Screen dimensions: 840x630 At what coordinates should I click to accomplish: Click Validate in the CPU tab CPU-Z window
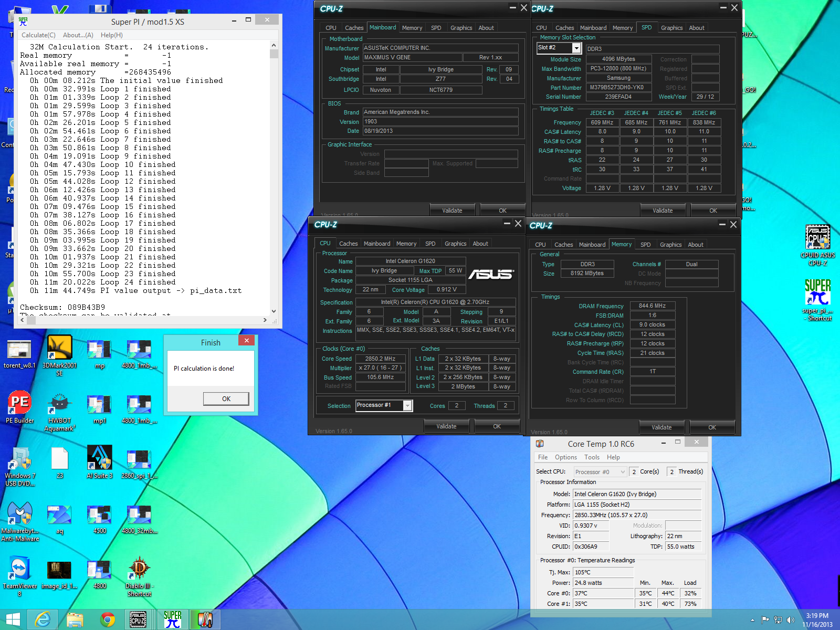pyautogui.click(x=446, y=426)
